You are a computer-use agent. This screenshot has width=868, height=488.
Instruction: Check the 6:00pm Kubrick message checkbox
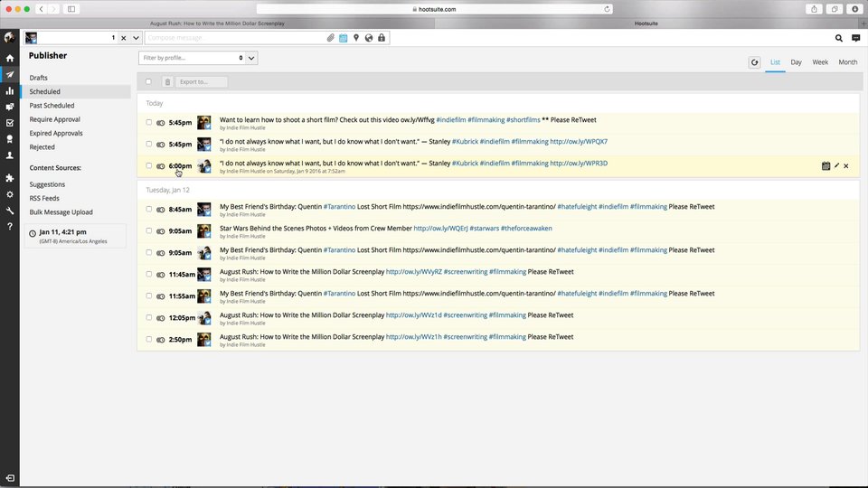tap(149, 165)
